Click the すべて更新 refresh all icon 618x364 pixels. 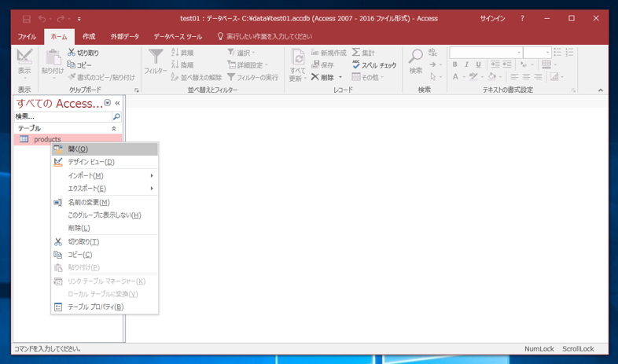coord(297,57)
